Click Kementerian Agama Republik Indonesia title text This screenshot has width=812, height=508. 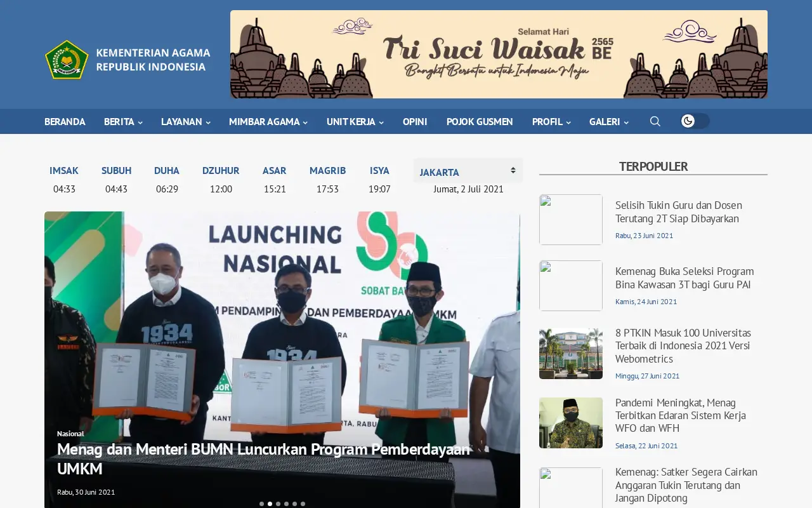(x=153, y=60)
